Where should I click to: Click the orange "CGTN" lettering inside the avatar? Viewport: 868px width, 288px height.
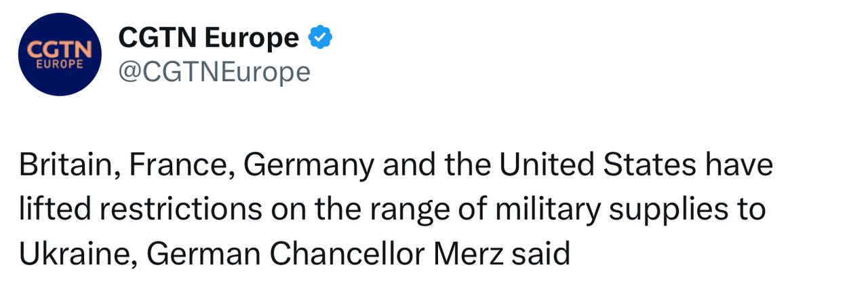click(x=59, y=49)
